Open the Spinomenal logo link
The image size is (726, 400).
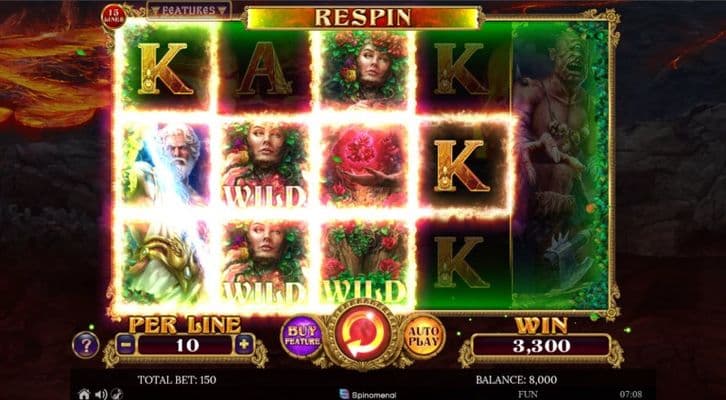tap(368, 394)
